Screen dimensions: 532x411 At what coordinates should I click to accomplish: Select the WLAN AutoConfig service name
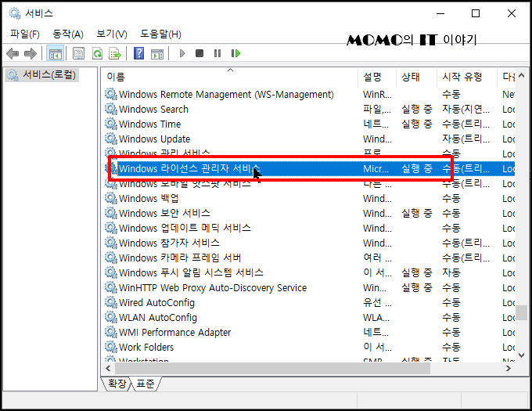point(158,317)
